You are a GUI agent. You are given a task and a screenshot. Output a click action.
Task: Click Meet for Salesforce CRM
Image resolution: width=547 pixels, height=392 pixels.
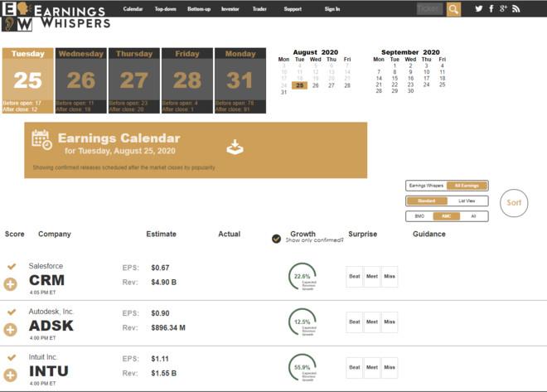(x=372, y=277)
